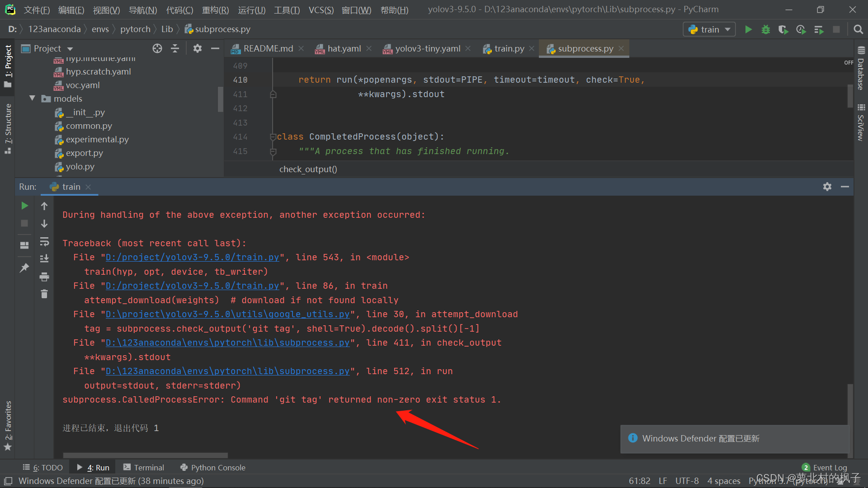This screenshot has width=868, height=488.
Task: Select common.py in models folder
Action: 89,126
